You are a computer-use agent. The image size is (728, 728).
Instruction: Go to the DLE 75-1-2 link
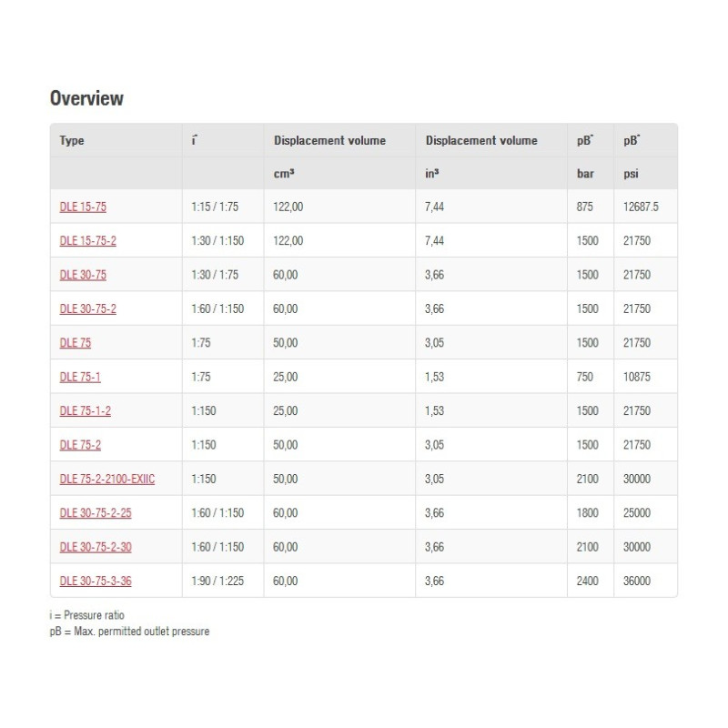coord(86,410)
